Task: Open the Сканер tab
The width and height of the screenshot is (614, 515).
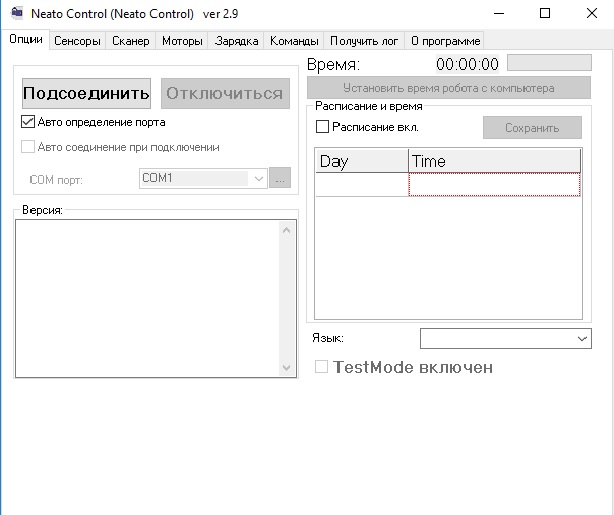Action: pyautogui.click(x=131, y=41)
